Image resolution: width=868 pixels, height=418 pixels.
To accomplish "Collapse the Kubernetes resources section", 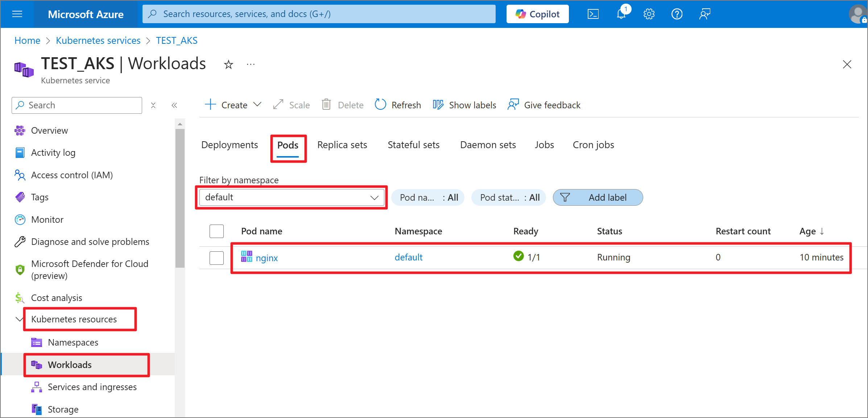I will [x=20, y=319].
